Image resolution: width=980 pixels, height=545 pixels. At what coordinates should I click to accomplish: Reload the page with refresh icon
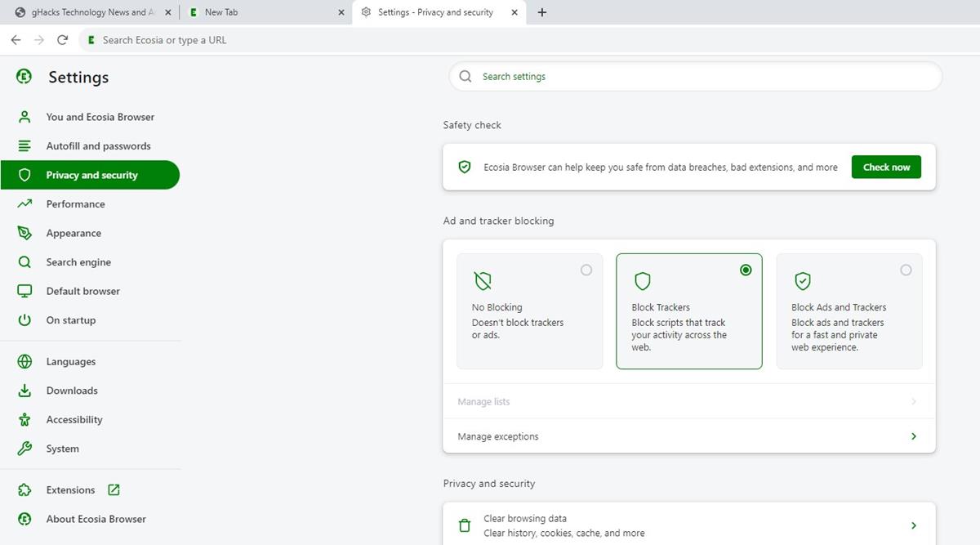click(62, 40)
